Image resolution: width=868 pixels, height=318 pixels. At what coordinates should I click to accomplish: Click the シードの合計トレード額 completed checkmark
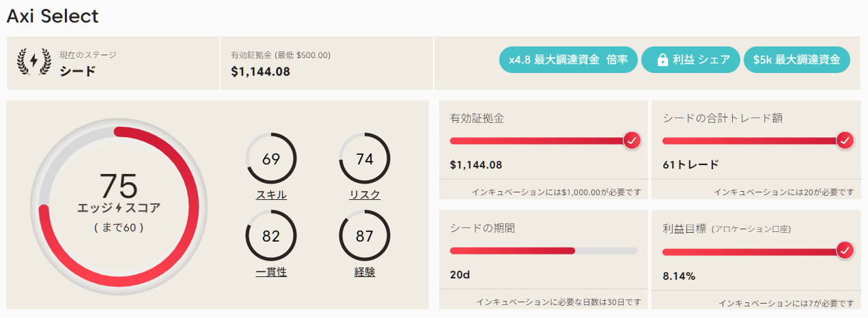click(845, 141)
